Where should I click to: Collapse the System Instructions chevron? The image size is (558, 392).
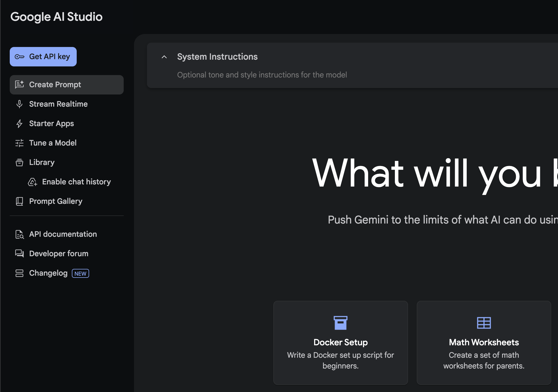click(x=164, y=57)
